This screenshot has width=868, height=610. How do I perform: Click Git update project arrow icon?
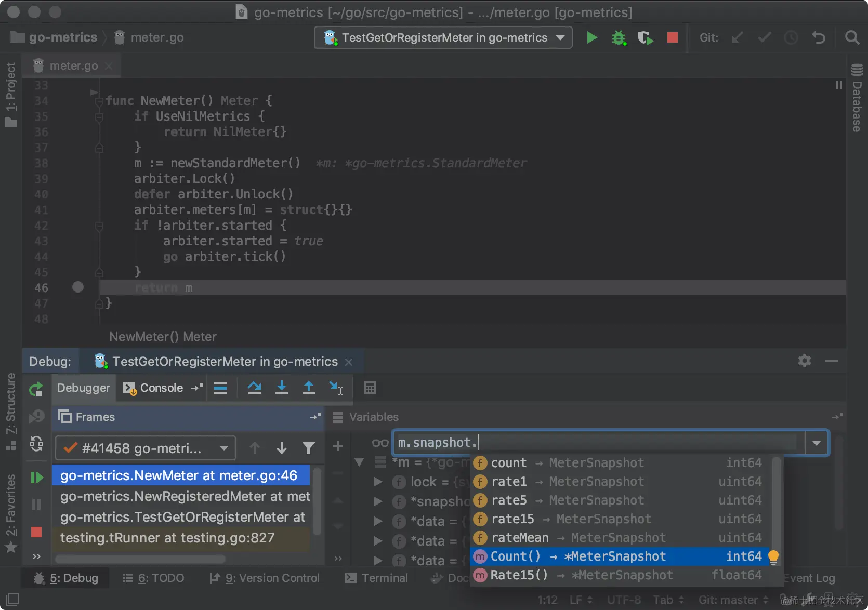tap(737, 37)
